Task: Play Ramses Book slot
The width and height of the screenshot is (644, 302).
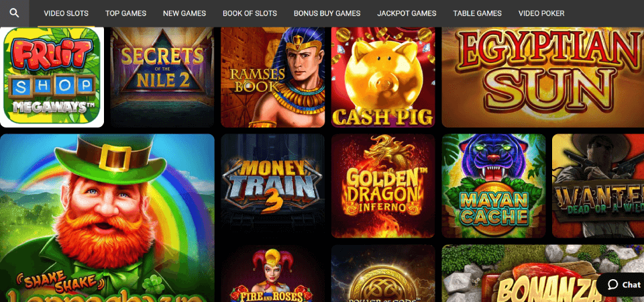Action: (273, 77)
